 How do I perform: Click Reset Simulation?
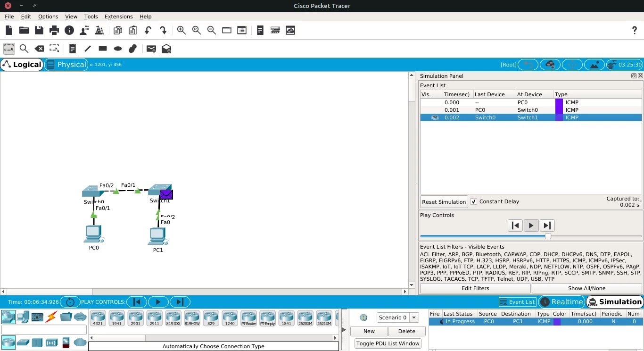pos(444,202)
